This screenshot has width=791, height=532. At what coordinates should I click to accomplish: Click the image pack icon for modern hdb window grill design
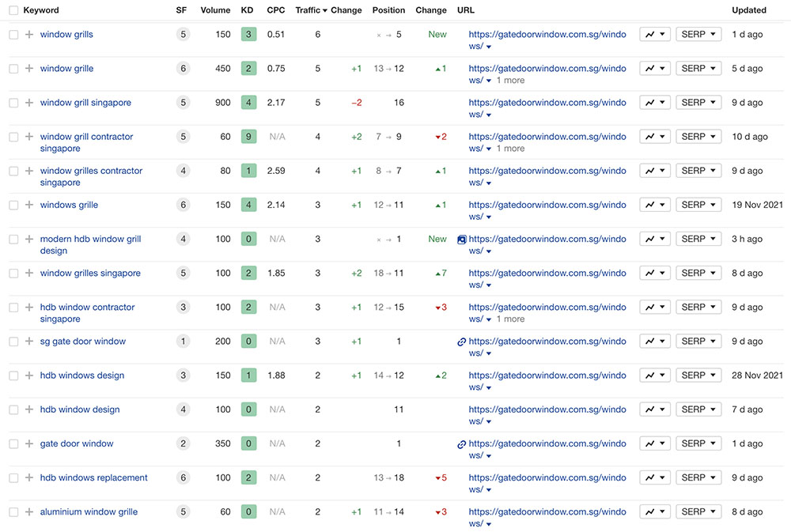pyautogui.click(x=462, y=240)
